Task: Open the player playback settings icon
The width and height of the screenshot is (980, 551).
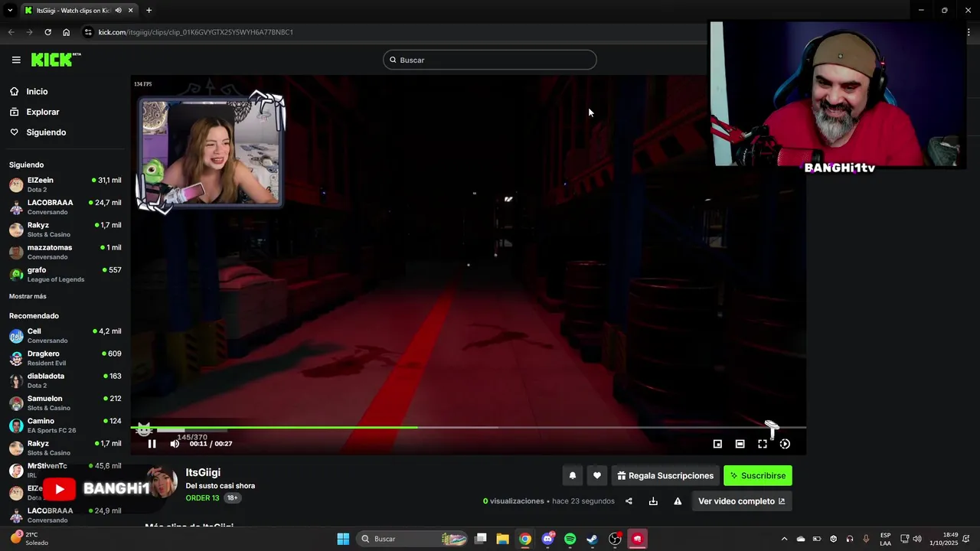Action: coord(785,444)
